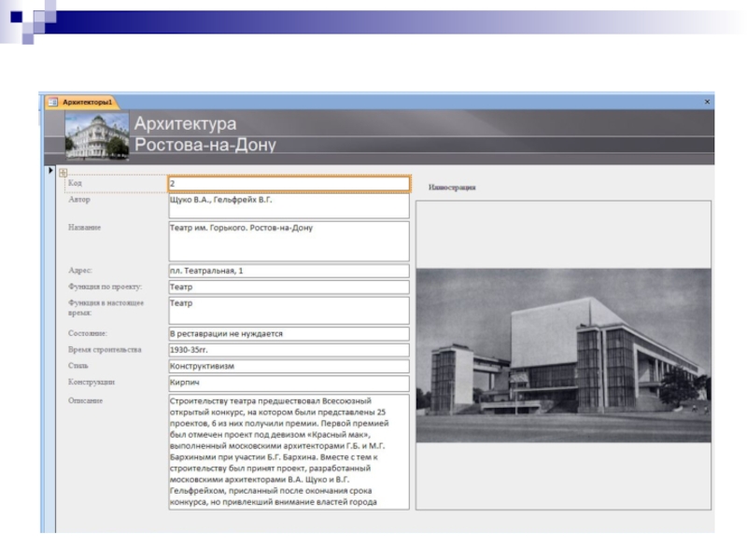Click the Код field containing 2
This screenshot has height=560, width=747.
pyautogui.click(x=288, y=184)
